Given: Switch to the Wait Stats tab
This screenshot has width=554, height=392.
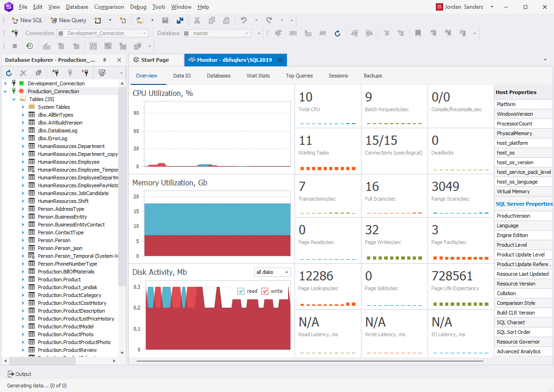Looking at the screenshot, I should click(258, 76).
